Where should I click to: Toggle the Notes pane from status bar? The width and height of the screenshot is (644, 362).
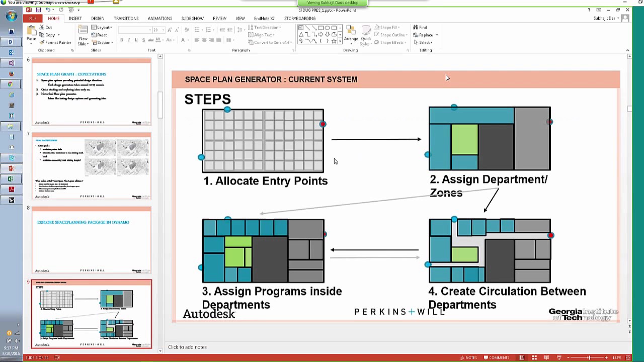coord(468,357)
